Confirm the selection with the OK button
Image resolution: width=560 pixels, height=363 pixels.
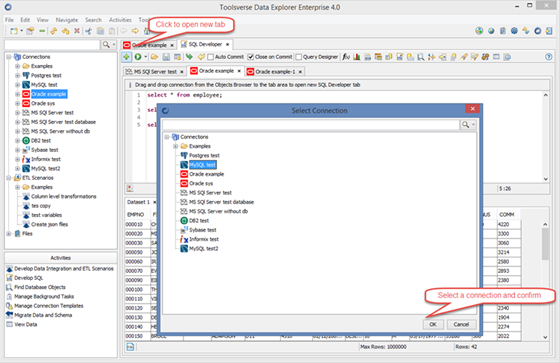tap(433, 324)
